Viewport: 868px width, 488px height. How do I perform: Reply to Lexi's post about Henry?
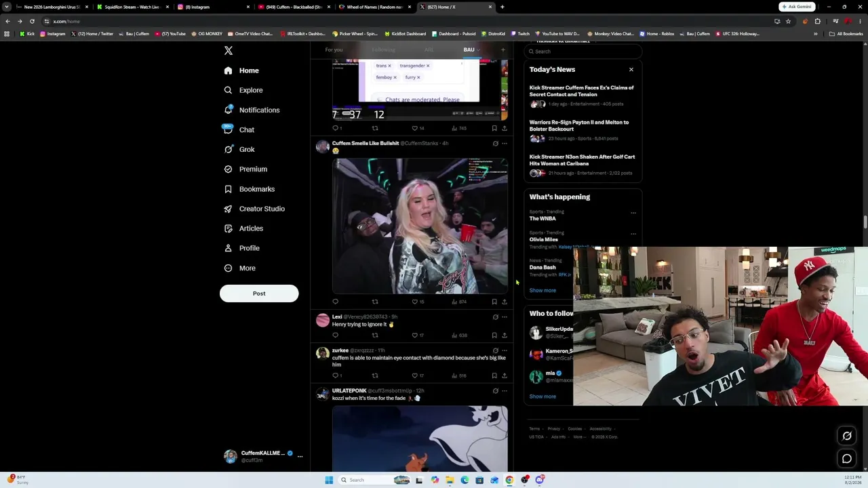[x=335, y=335]
